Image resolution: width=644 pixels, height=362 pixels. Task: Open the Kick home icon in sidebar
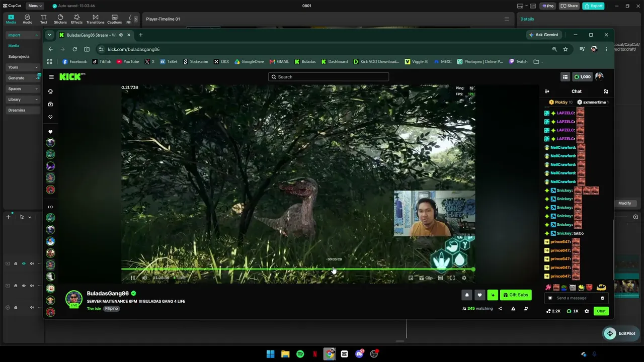(x=50, y=92)
